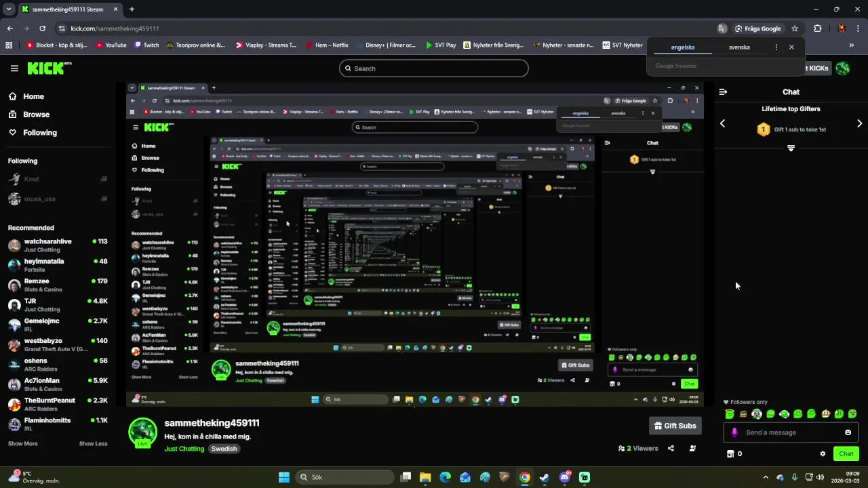Open the emoji picker in message box
This screenshot has height=488, width=868.
848,432
